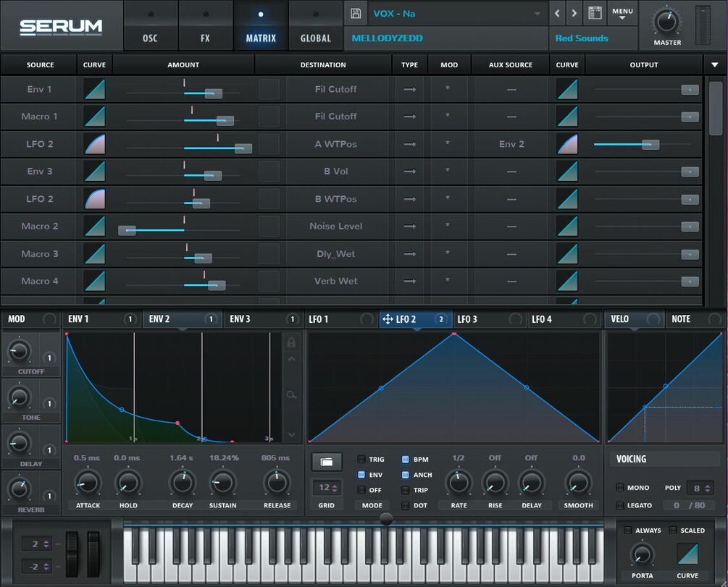Toggle the OFF mode checkbox

(361, 489)
